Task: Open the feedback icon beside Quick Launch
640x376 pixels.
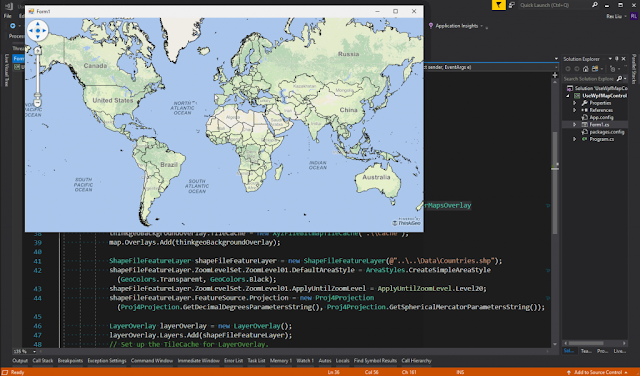Action: (511, 5)
